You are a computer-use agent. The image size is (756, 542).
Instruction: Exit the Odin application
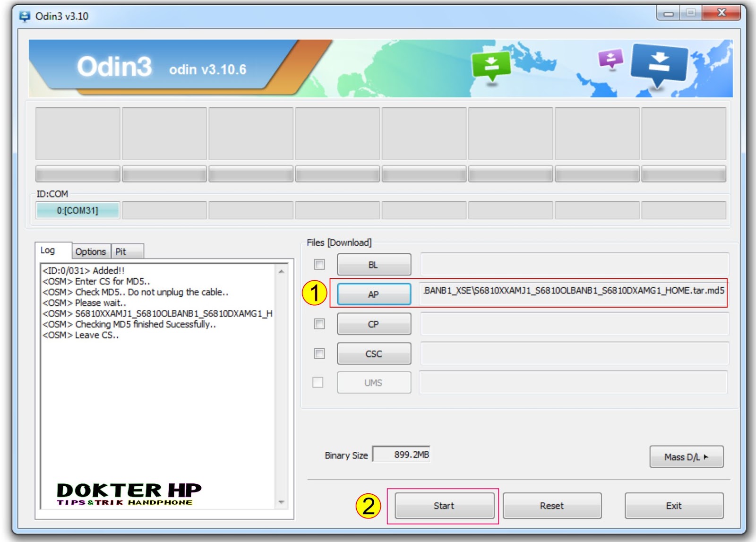(x=674, y=506)
